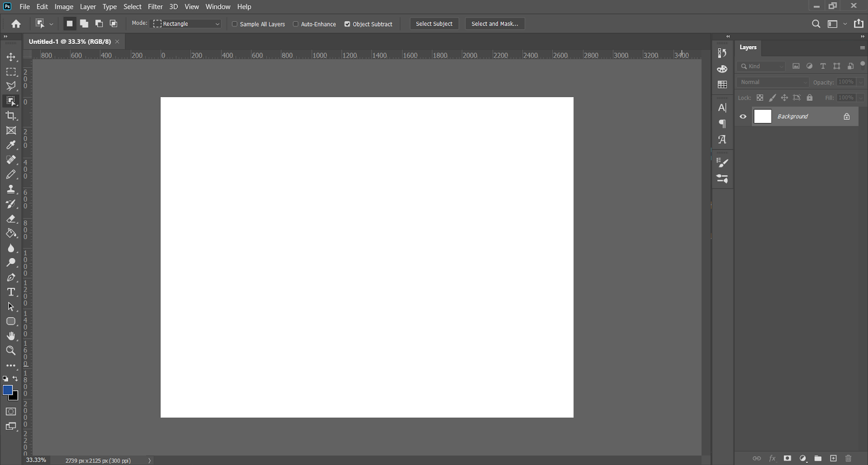This screenshot has width=868, height=465.
Task: Open the Search magnifier icon
Action: (x=816, y=24)
